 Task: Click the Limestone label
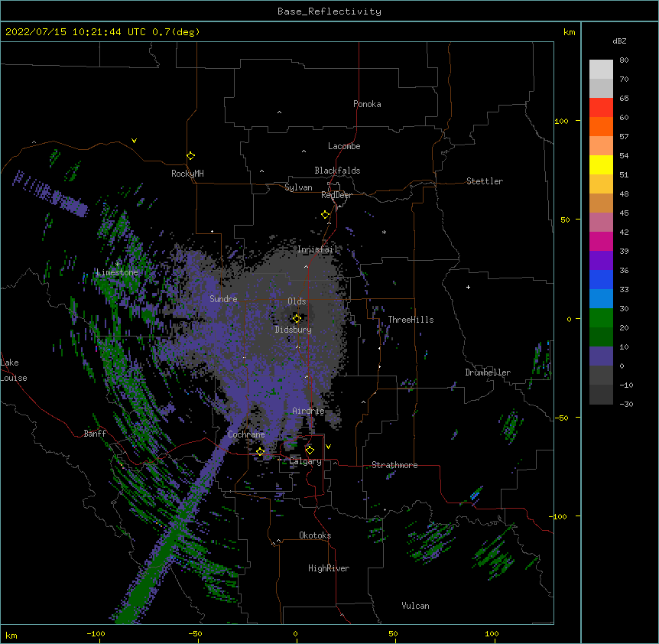click(117, 272)
